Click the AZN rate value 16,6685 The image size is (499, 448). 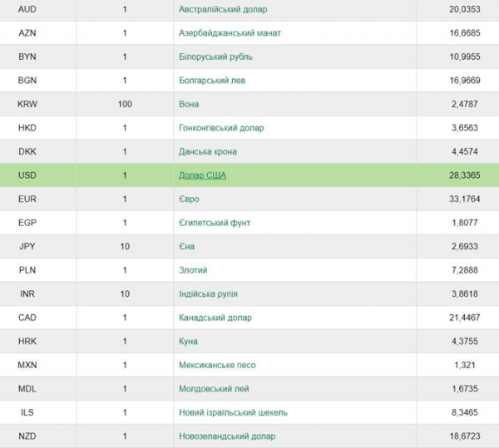point(465,33)
